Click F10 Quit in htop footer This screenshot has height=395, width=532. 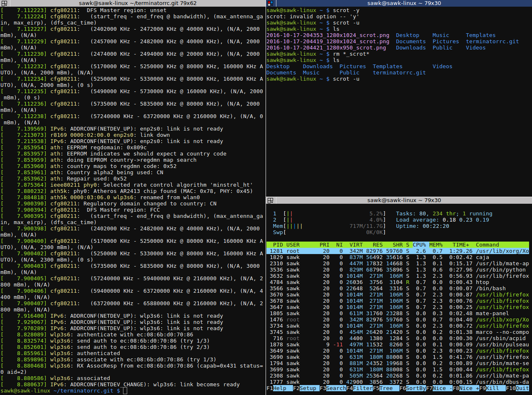pos(517,388)
